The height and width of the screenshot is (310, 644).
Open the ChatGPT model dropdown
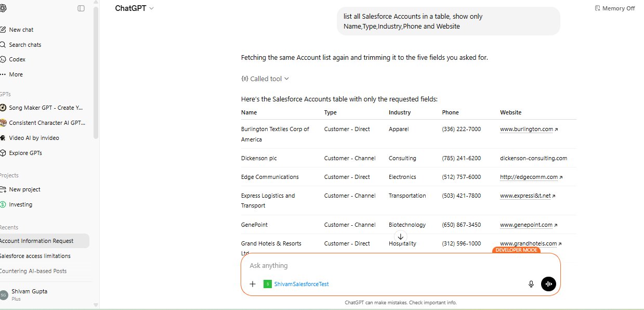[134, 8]
